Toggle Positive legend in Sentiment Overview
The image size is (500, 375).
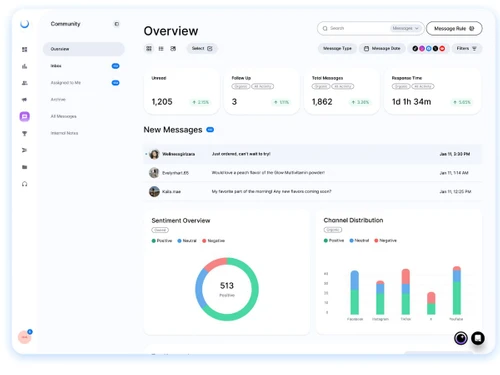coord(162,241)
